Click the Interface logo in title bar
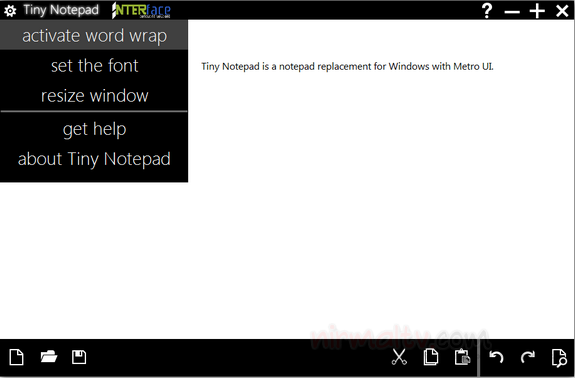Screen dimensions: 575x378 (142, 10)
